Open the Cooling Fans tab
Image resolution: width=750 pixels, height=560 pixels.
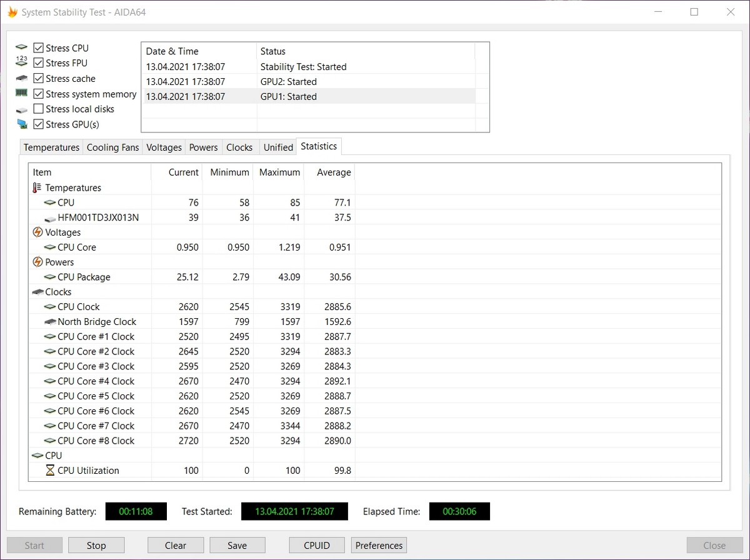pos(112,147)
